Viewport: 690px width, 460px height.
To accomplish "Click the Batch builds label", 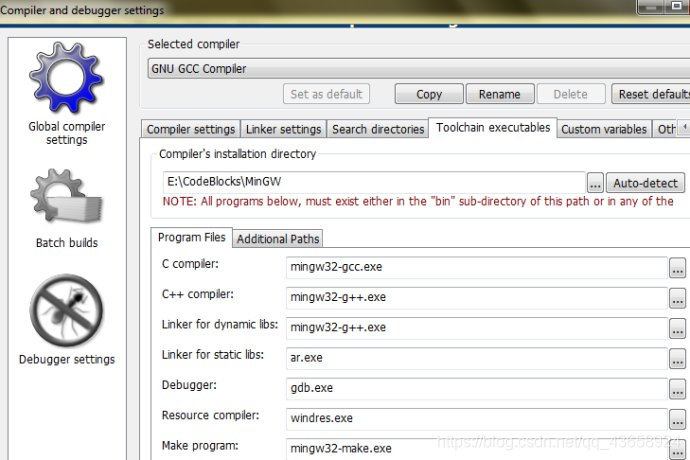I will (x=67, y=243).
